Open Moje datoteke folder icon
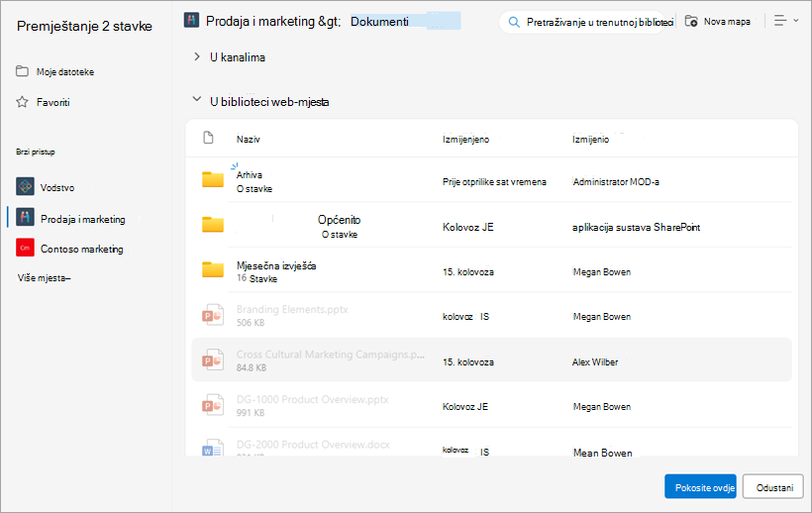812x513 pixels. click(22, 71)
